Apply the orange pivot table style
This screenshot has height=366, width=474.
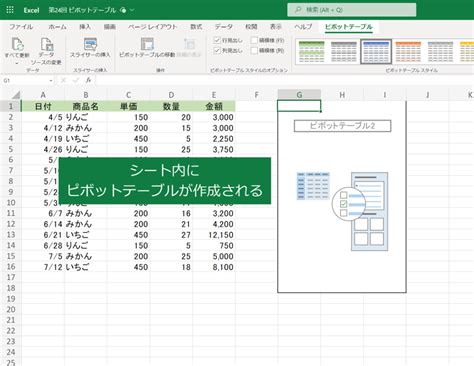point(408,52)
